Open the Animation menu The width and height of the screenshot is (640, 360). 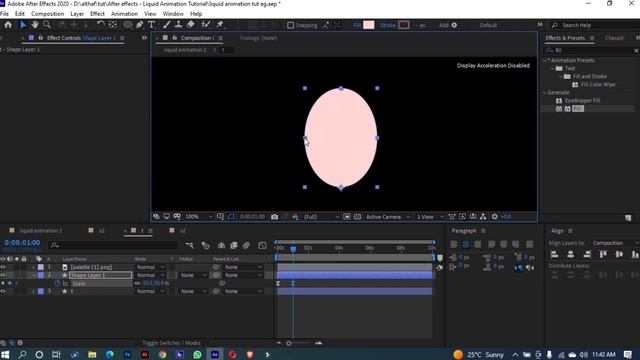pos(124,13)
